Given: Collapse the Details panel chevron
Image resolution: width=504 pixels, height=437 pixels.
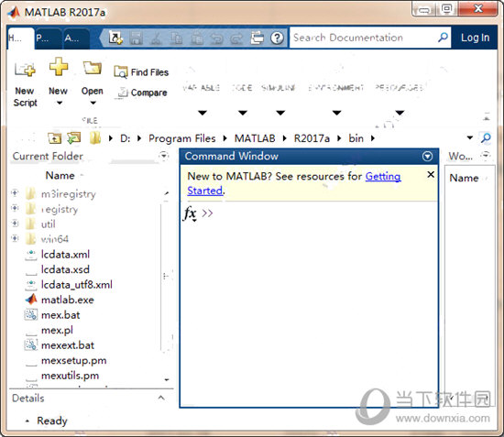Looking at the screenshot, I should pyautogui.click(x=161, y=399).
